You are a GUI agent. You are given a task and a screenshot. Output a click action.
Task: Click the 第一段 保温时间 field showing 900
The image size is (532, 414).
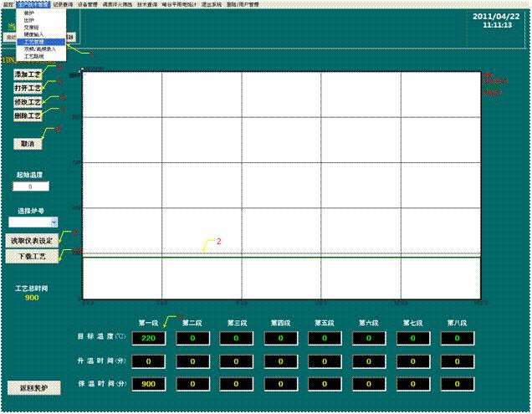[x=148, y=384]
